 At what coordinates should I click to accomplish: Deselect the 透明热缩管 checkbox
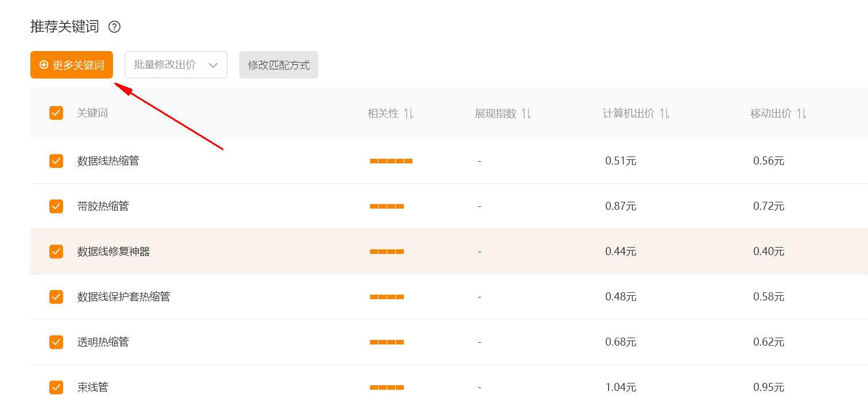56,342
